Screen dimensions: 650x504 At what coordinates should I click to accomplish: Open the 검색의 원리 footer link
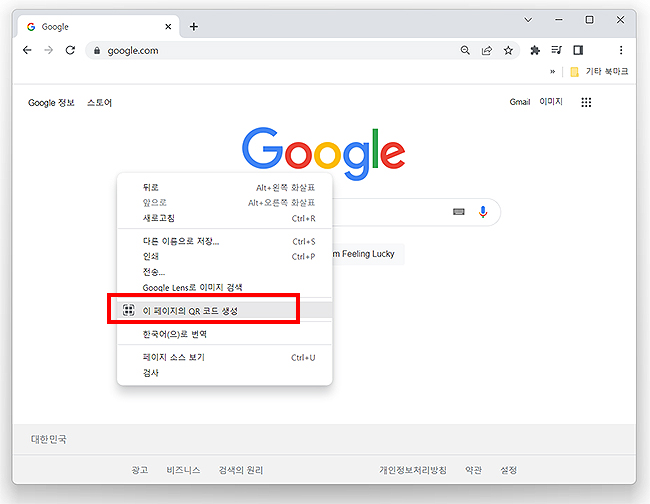[x=241, y=470]
